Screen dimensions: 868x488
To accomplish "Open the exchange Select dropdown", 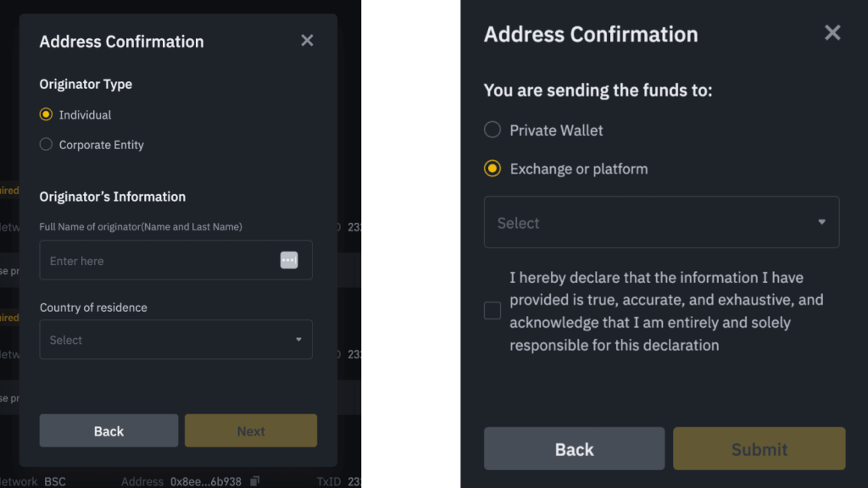I will coord(661,222).
